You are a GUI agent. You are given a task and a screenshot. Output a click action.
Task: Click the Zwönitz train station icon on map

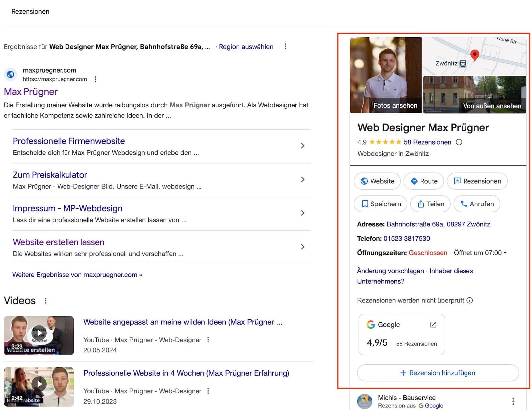(463, 63)
